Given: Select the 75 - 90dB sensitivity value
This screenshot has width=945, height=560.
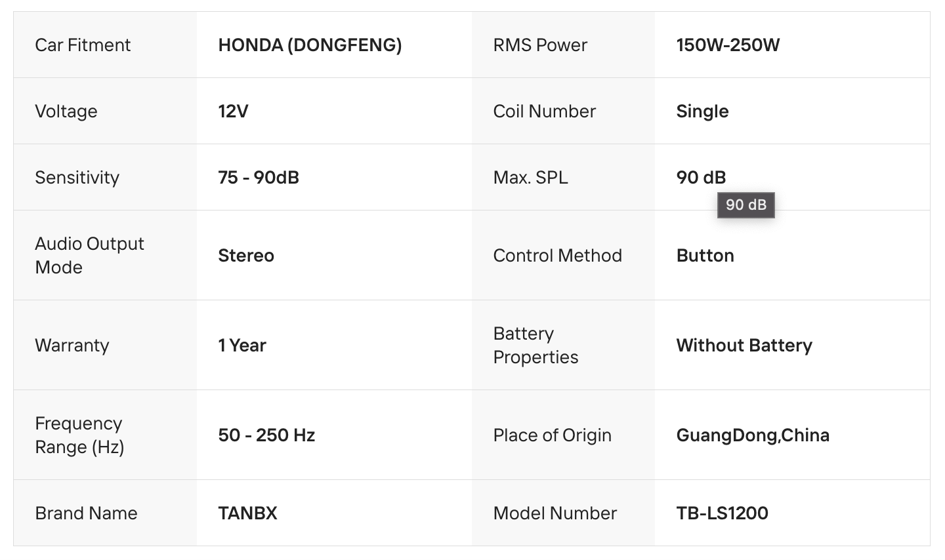Looking at the screenshot, I should tap(259, 178).
